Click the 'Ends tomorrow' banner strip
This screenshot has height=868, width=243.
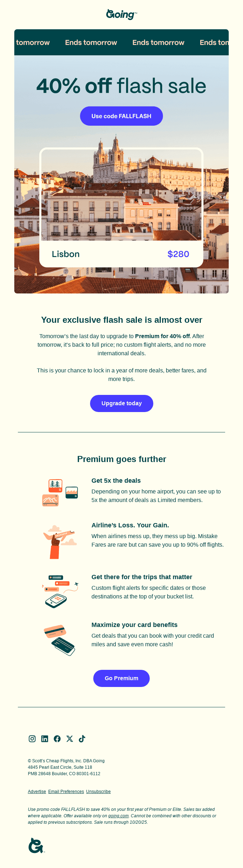(121, 42)
